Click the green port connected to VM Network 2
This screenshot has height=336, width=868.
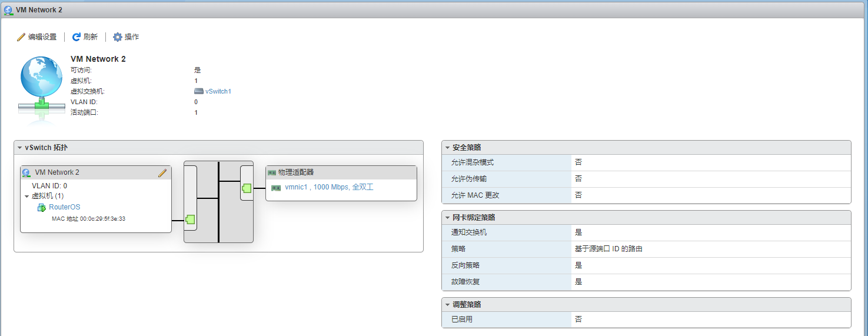pos(190,220)
